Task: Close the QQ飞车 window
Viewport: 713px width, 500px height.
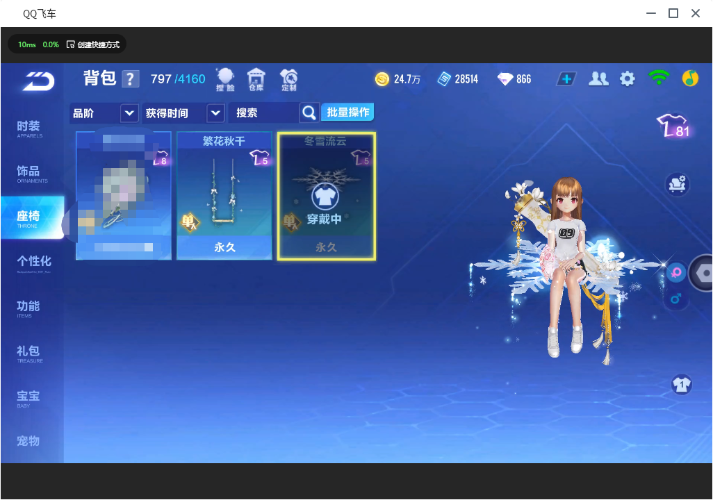Action: [x=695, y=14]
